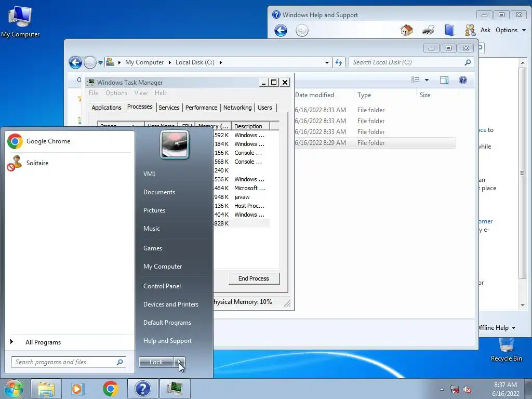Select the Microsoft ... process row
The width and height of the screenshot is (532, 399).
click(x=242, y=188)
